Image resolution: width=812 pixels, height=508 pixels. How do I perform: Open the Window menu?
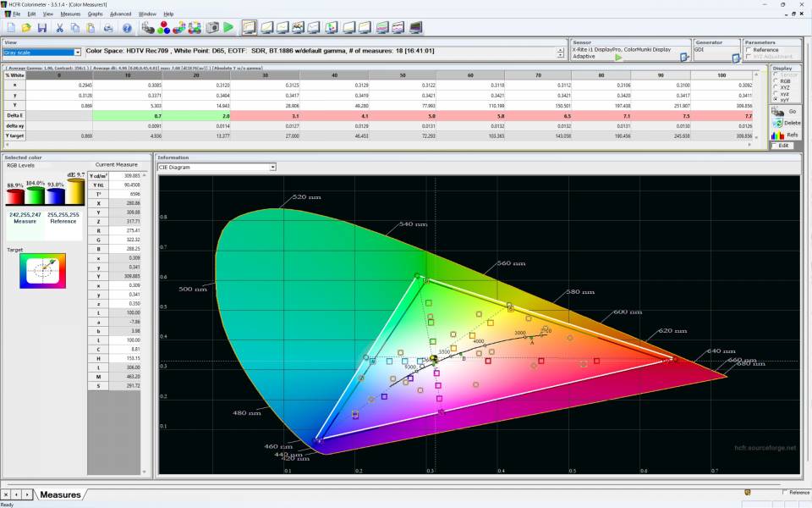click(147, 14)
